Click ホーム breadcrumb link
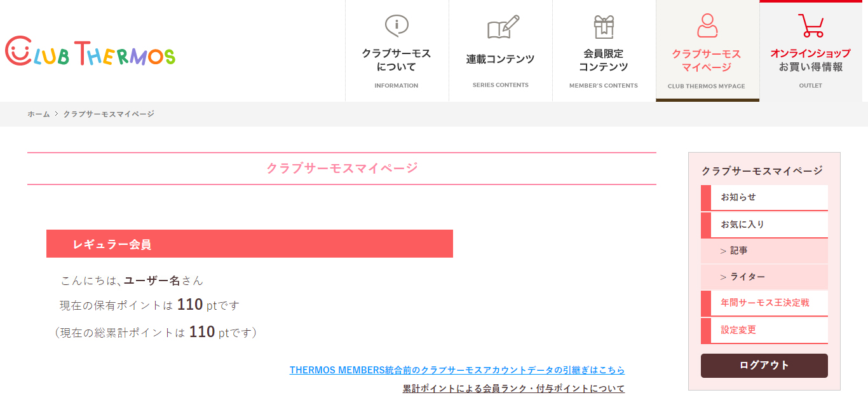The image size is (868, 402). pos(38,114)
